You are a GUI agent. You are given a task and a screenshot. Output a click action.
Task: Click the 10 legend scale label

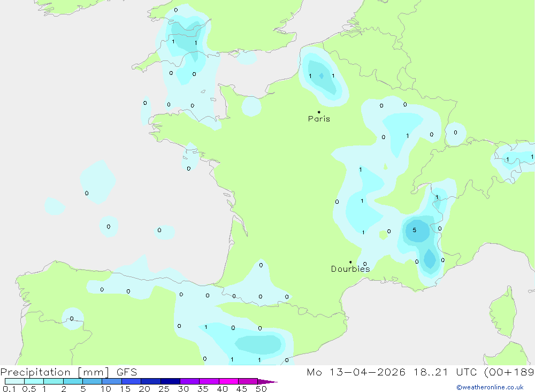click(x=106, y=389)
